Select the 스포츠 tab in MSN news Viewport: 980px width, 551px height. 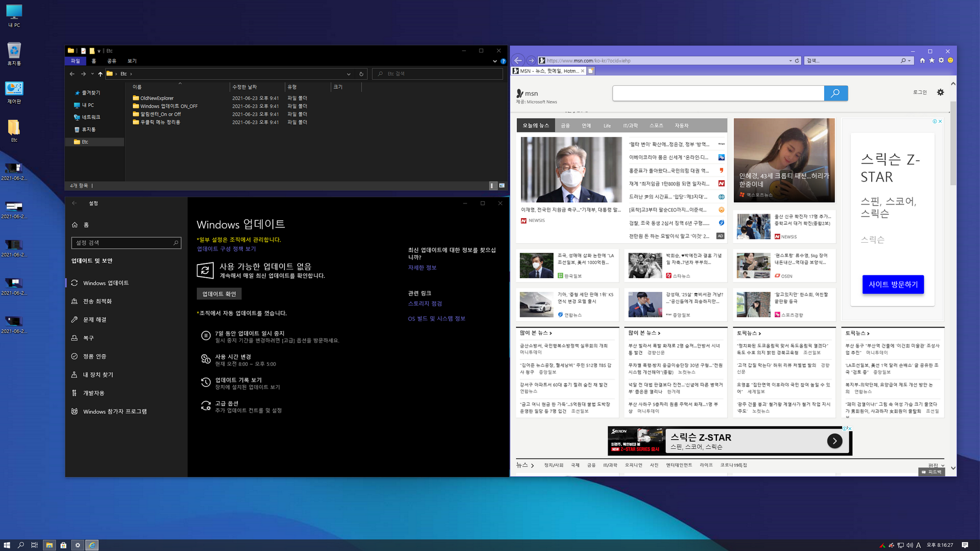click(x=656, y=126)
